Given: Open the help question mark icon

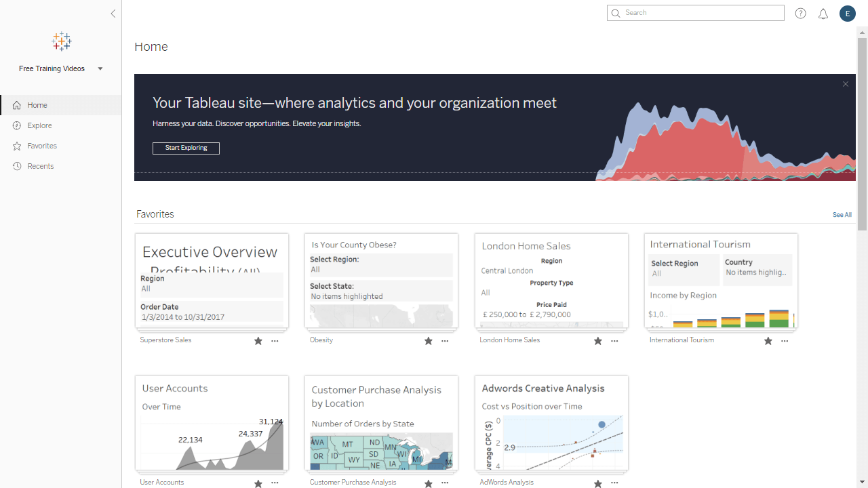Looking at the screenshot, I should (x=801, y=14).
